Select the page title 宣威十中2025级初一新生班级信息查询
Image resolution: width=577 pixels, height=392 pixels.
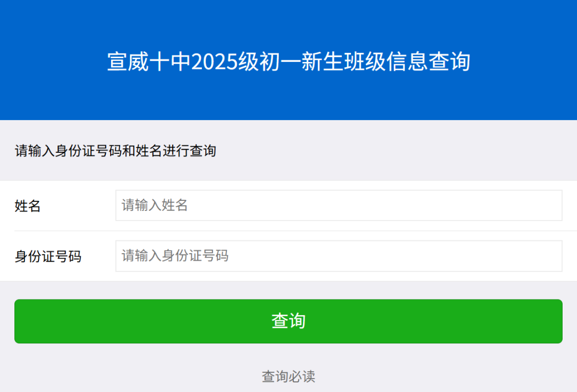(x=288, y=61)
